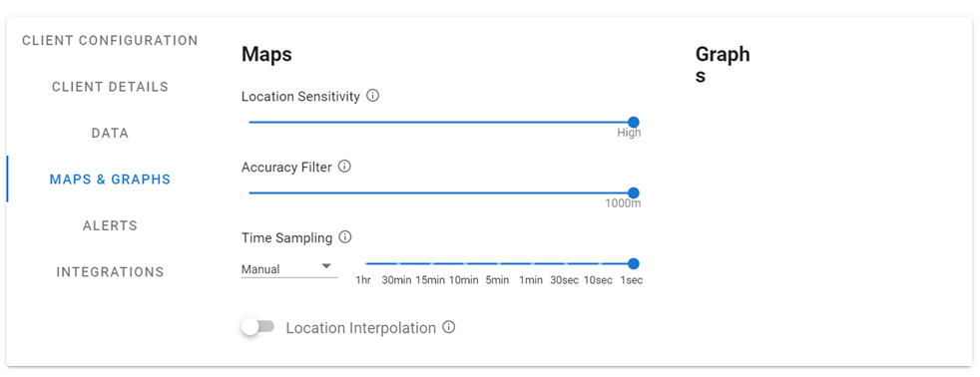Screen dimensions: 980x377
Task: Set Time Sampling slider to 1hr
Action: (366, 263)
